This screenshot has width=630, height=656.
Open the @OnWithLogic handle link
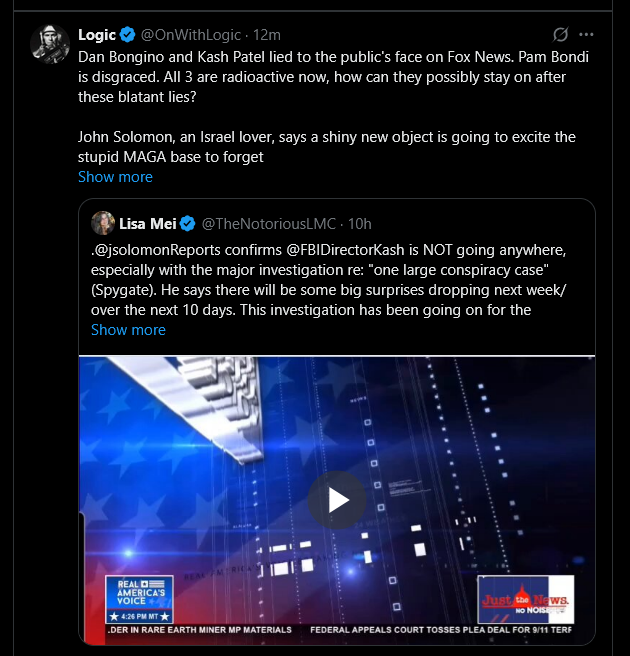pos(190,35)
